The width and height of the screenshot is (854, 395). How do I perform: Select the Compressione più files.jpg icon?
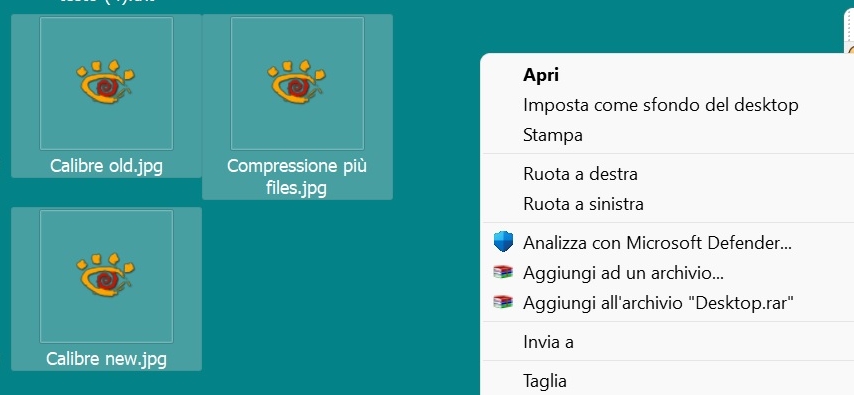coord(297,83)
